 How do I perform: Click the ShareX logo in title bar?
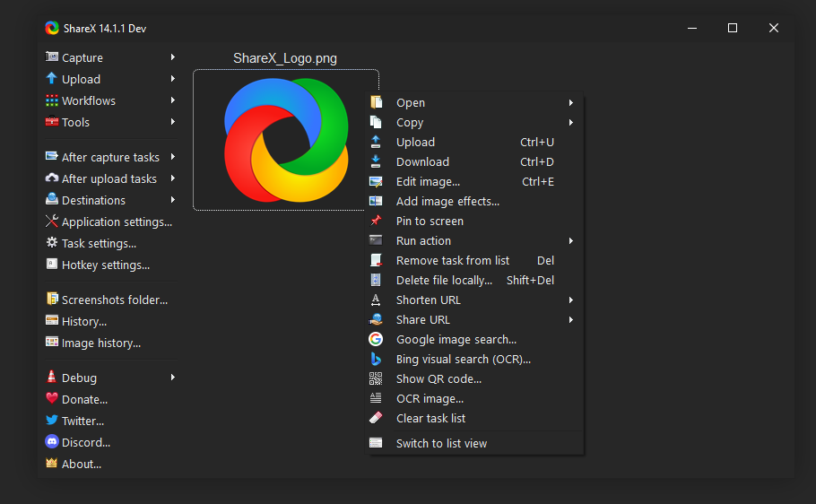tap(52, 28)
